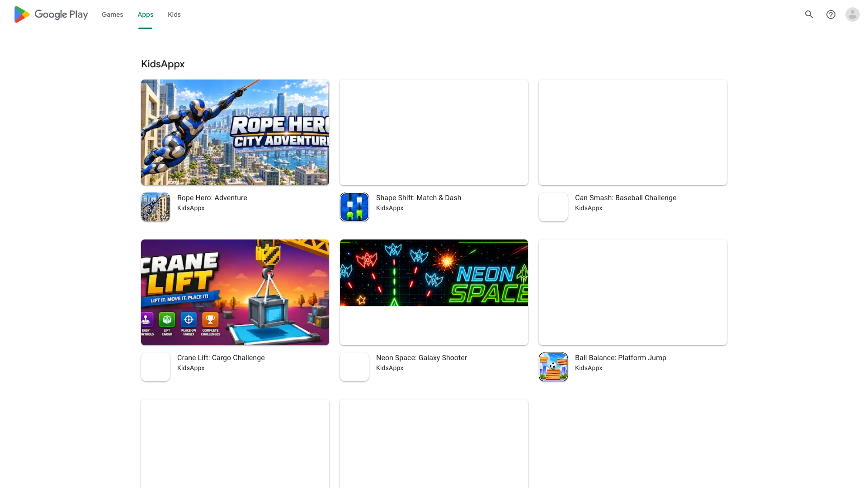Open the Neon Space banner image
Viewport: 868px width, 488px height.
434,292
